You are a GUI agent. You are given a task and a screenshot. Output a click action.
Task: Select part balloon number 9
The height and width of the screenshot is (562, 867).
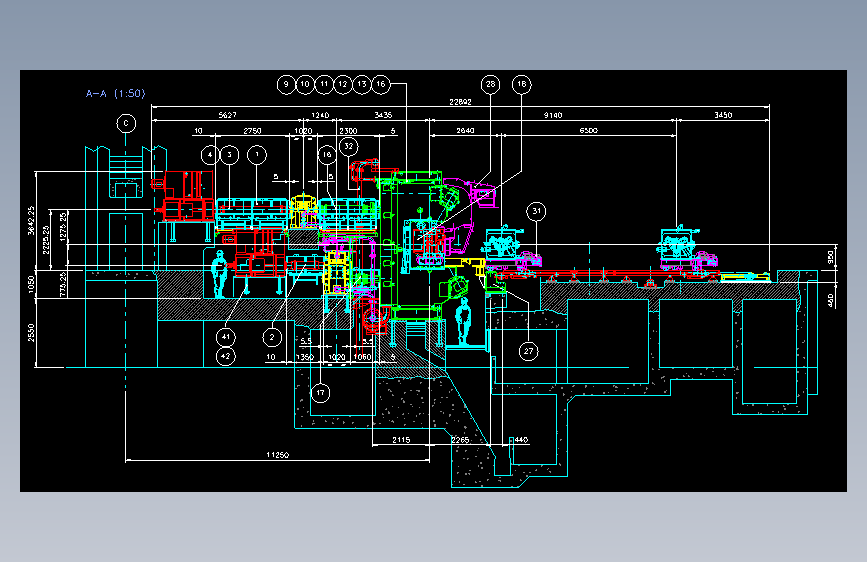[x=286, y=84]
